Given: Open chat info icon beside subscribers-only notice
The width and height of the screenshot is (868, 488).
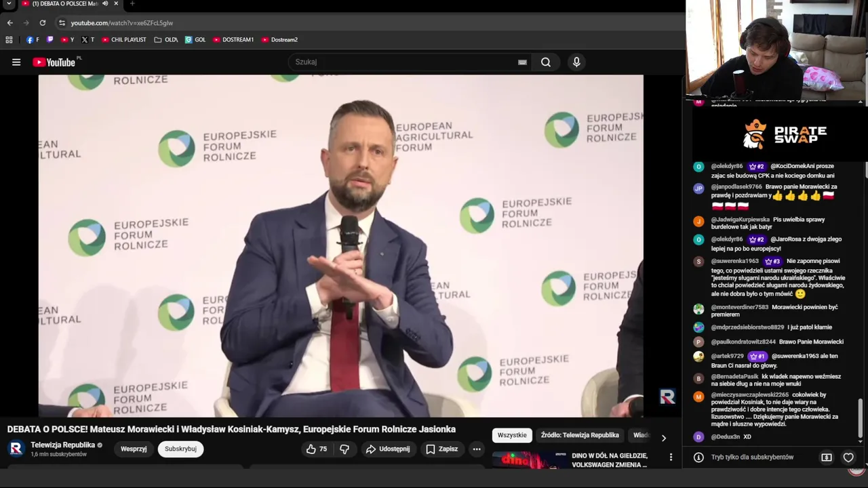Looking at the screenshot, I should click(698, 457).
